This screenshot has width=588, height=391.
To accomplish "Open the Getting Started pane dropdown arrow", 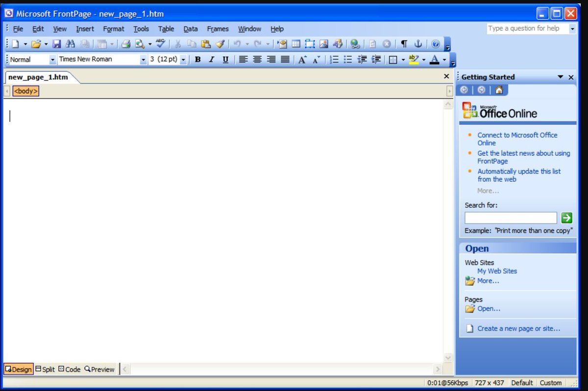I will (561, 77).
